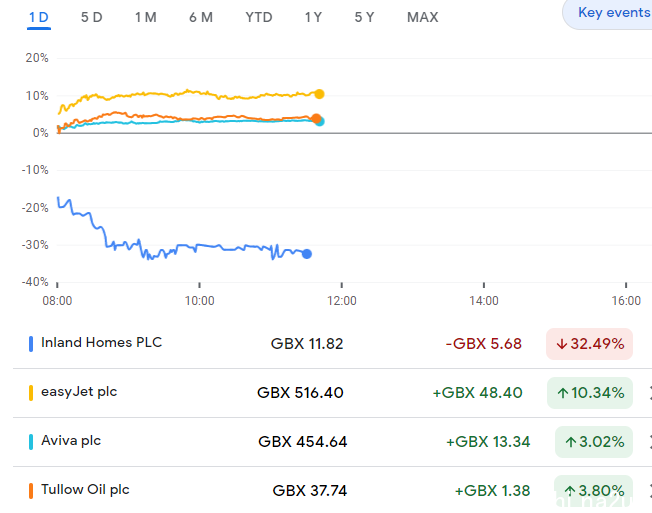Click the 14:00 time axis label

[x=484, y=301]
